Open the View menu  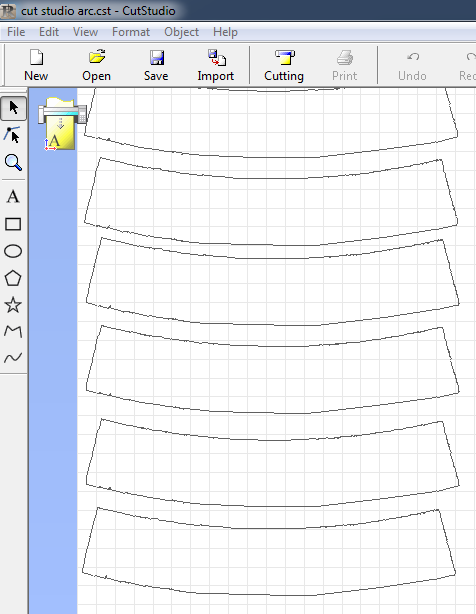point(85,32)
